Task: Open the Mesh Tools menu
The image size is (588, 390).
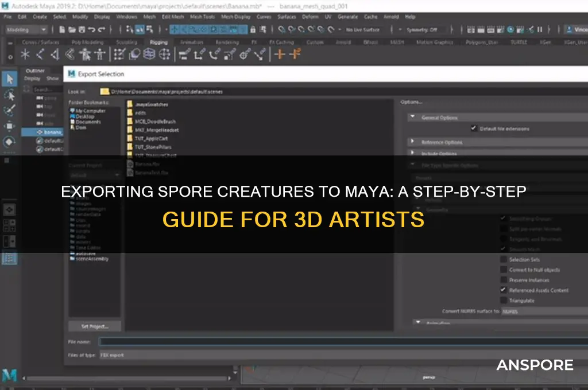Action: click(x=202, y=17)
